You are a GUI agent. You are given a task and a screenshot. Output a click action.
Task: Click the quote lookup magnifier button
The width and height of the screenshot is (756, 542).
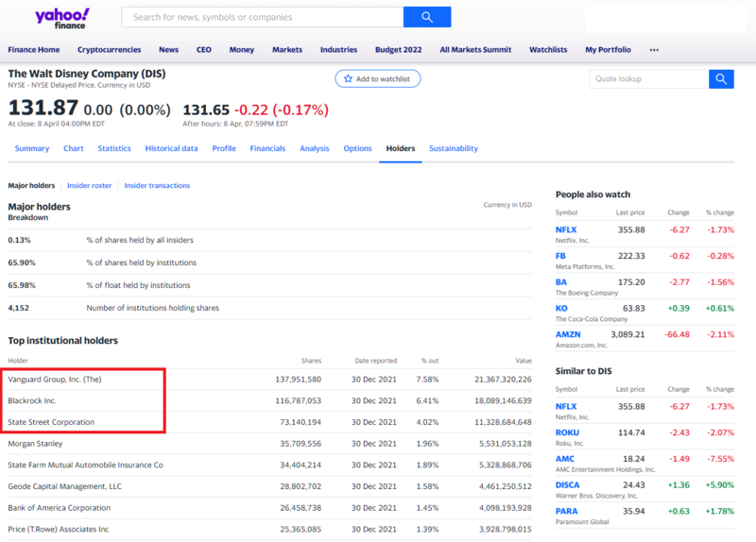pyautogui.click(x=721, y=79)
